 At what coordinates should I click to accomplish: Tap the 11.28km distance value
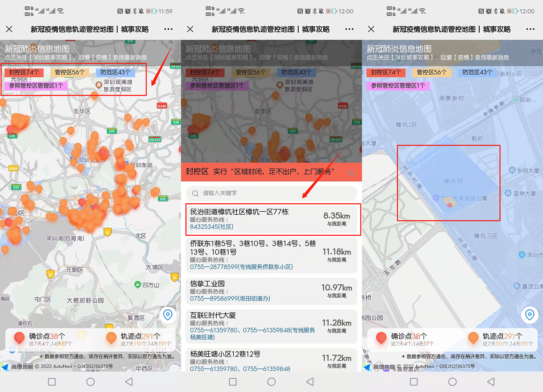pyautogui.click(x=337, y=323)
